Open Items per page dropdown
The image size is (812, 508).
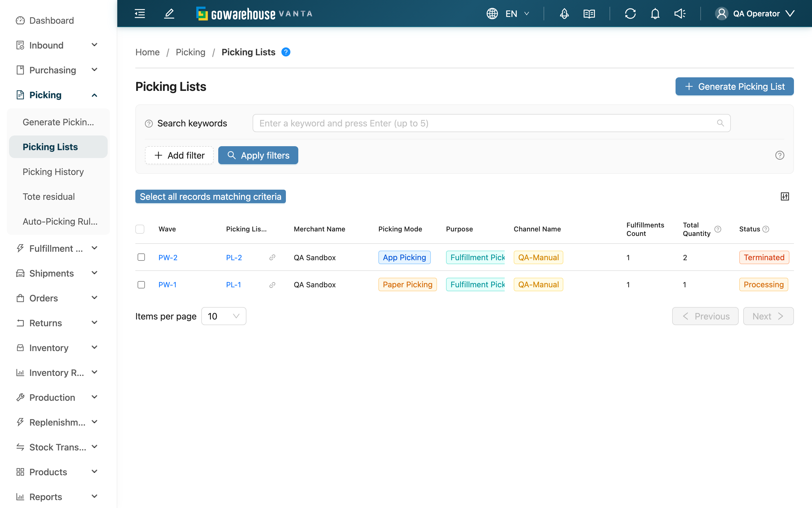point(224,316)
